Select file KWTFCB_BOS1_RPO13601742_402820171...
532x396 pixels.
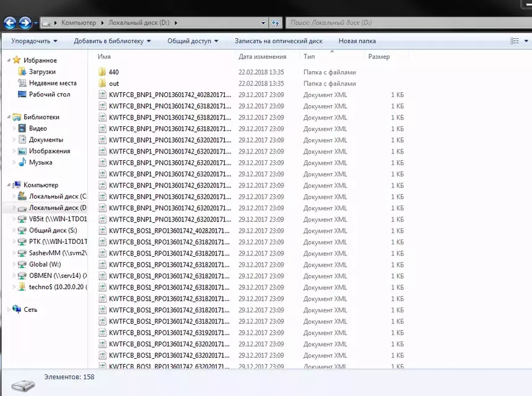pos(169,231)
